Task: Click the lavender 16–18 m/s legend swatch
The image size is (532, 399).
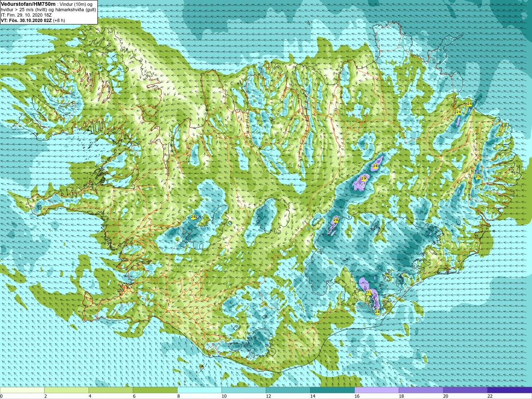Action: [377, 390]
